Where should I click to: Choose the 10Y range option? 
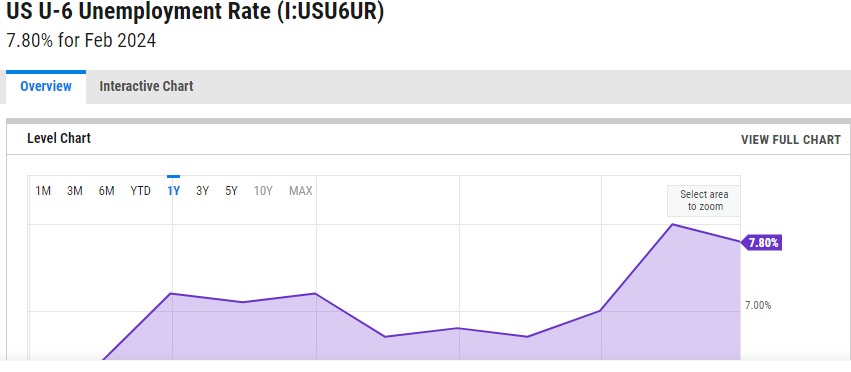coord(263,191)
